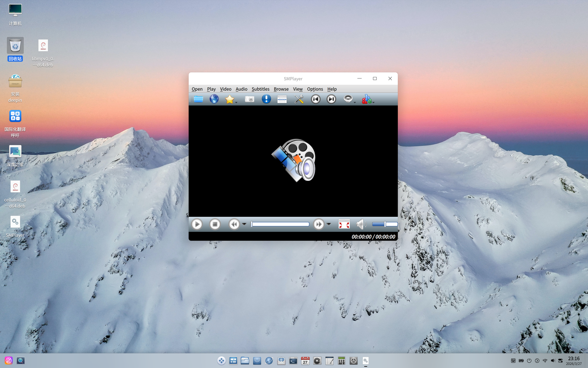Take a screenshot with the camera icon
Screen dimensions: 588x368
point(250,99)
